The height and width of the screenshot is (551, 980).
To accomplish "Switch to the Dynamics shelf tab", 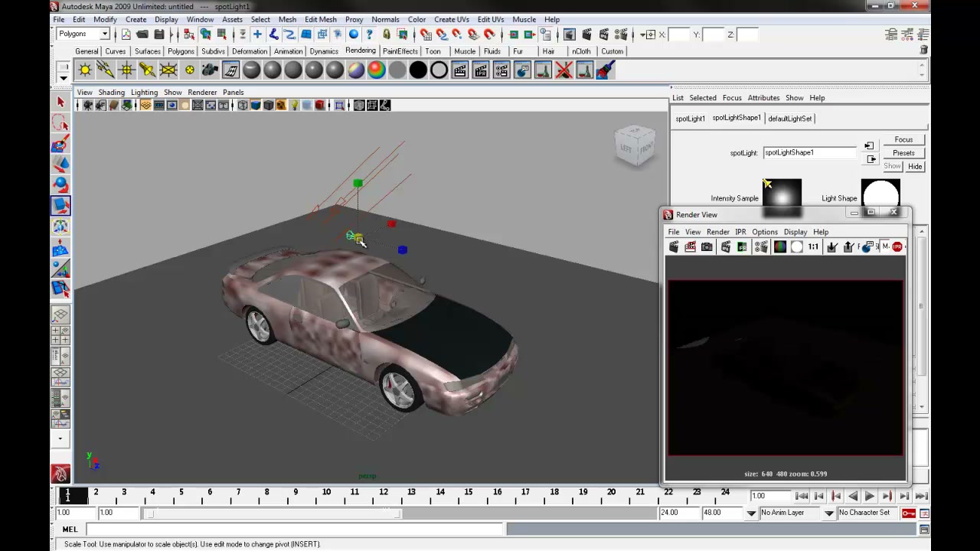I will 324,51.
